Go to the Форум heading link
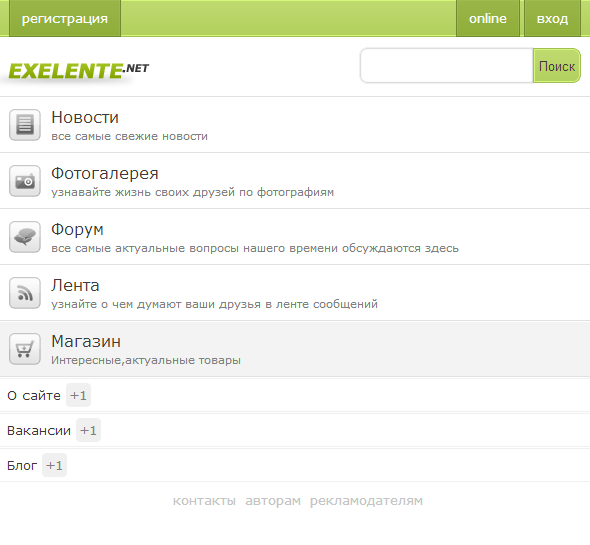The height and width of the screenshot is (545, 590). point(78,229)
